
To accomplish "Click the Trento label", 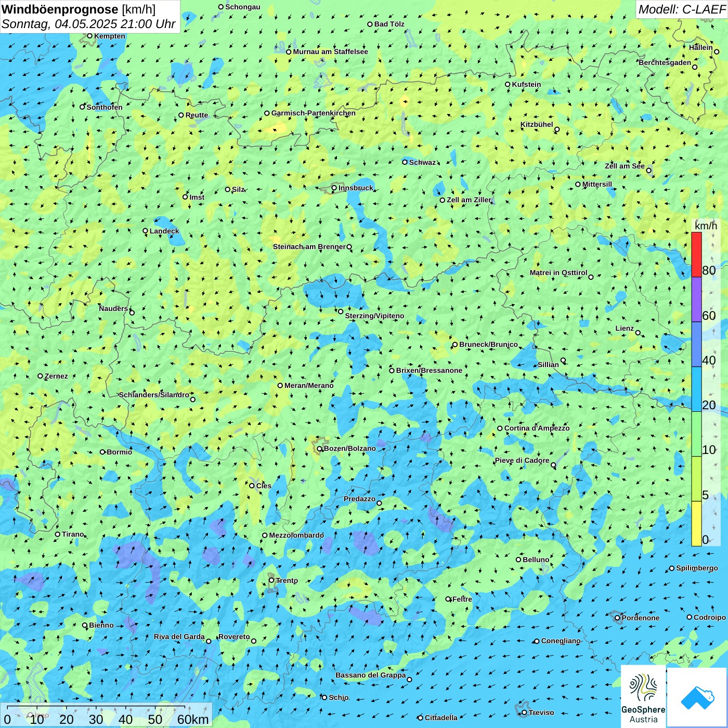I will click(x=287, y=580).
